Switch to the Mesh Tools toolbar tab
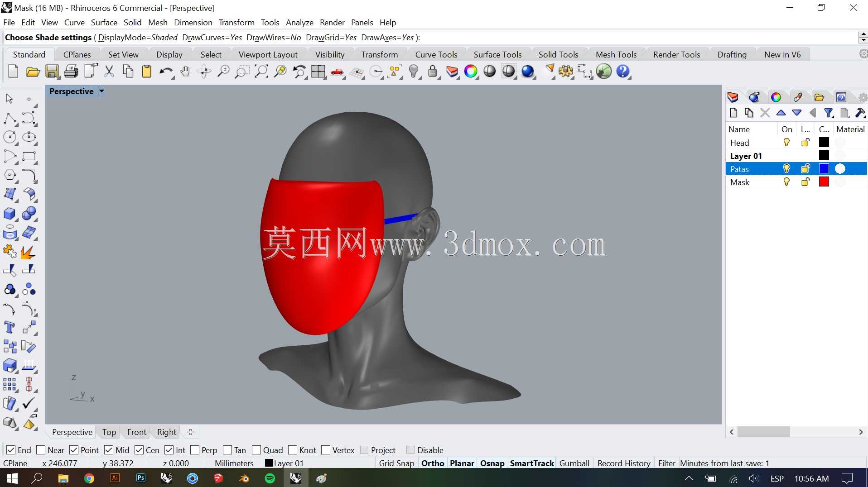The width and height of the screenshot is (868, 487). (x=616, y=54)
